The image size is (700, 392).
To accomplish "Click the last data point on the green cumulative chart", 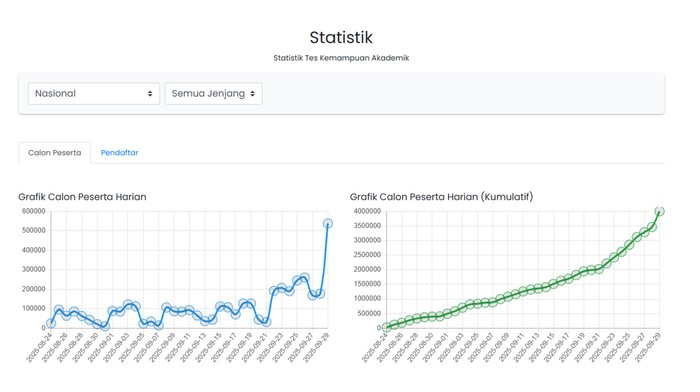I will (x=659, y=211).
